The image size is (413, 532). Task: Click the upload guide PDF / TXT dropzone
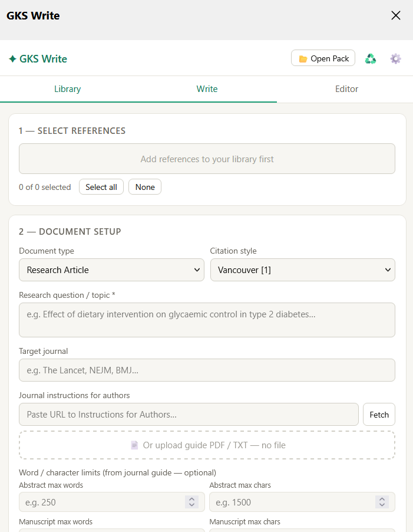[207, 445]
